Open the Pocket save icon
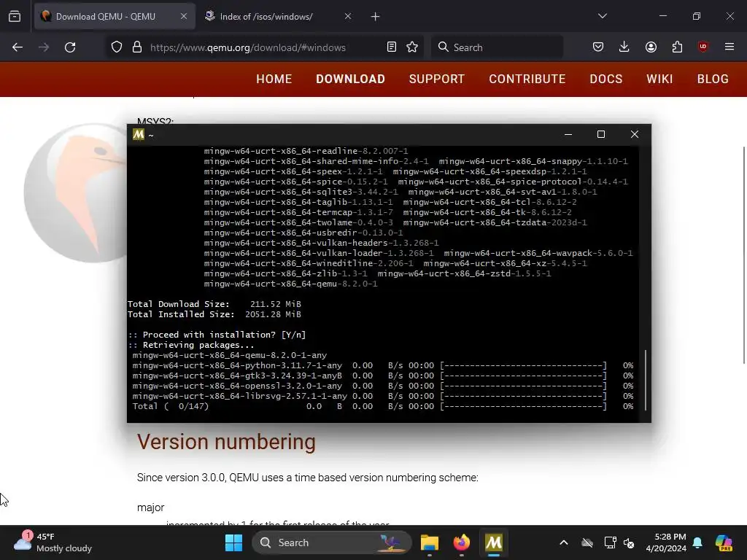This screenshot has width=747, height=560. pos(598,47)
